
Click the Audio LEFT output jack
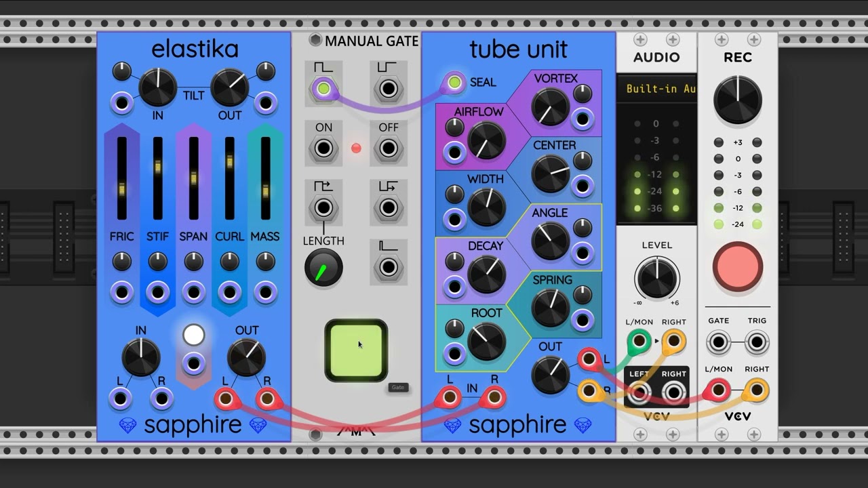click(639, 392)
